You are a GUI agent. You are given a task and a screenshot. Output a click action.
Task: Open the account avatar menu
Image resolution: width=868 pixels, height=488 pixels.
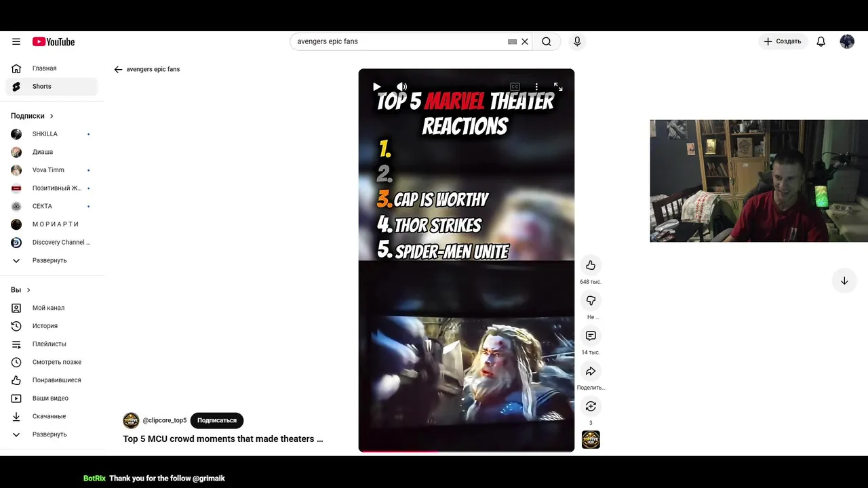pyautogui.click(x=847, y=41)
